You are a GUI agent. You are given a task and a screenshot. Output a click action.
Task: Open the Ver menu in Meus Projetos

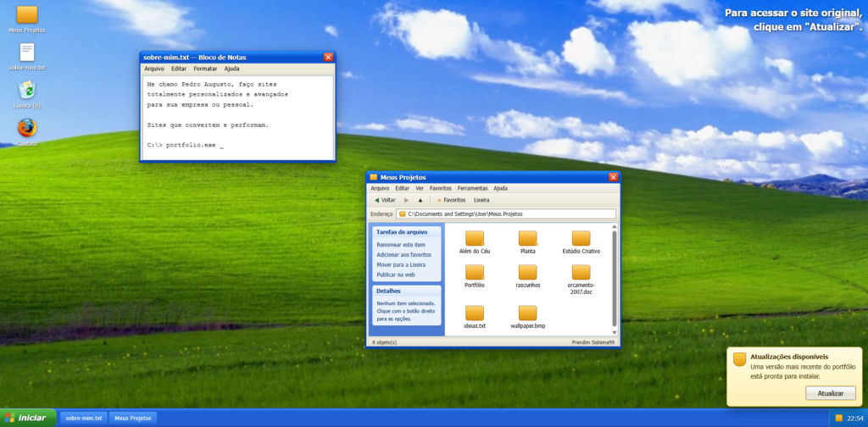pos(420,188)
